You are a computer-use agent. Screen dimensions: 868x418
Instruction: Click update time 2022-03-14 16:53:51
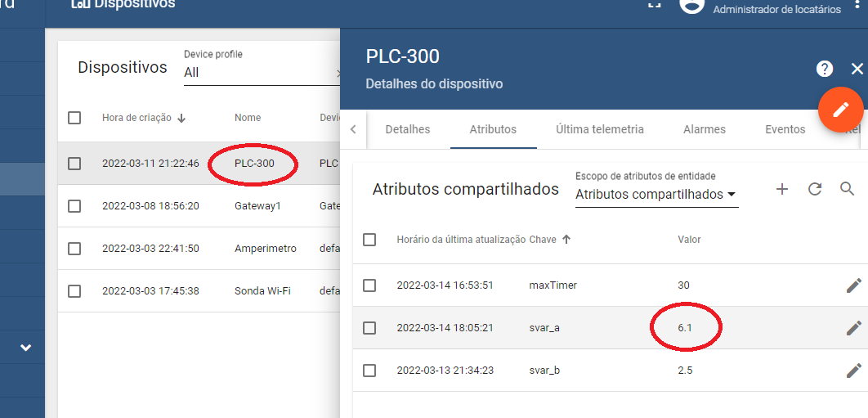pos(445,285)
